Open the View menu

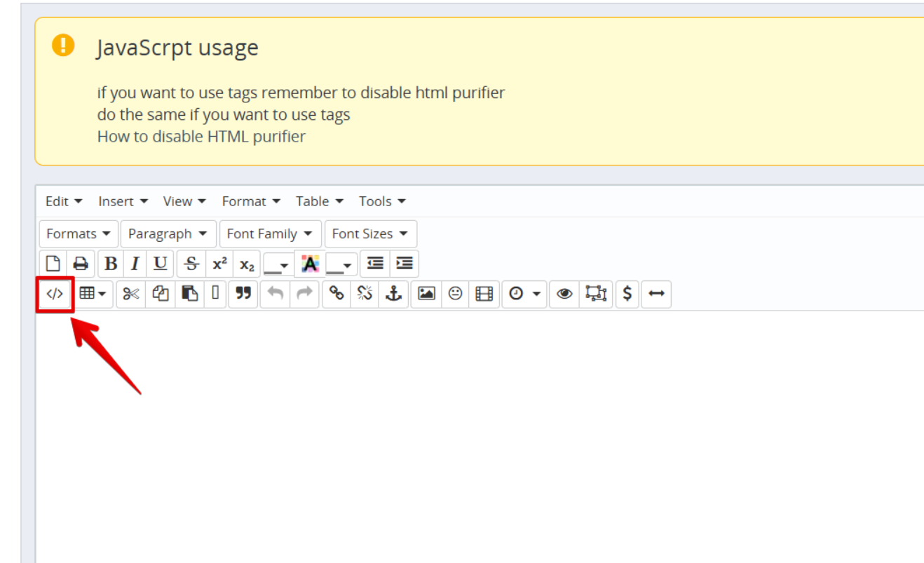184,201
